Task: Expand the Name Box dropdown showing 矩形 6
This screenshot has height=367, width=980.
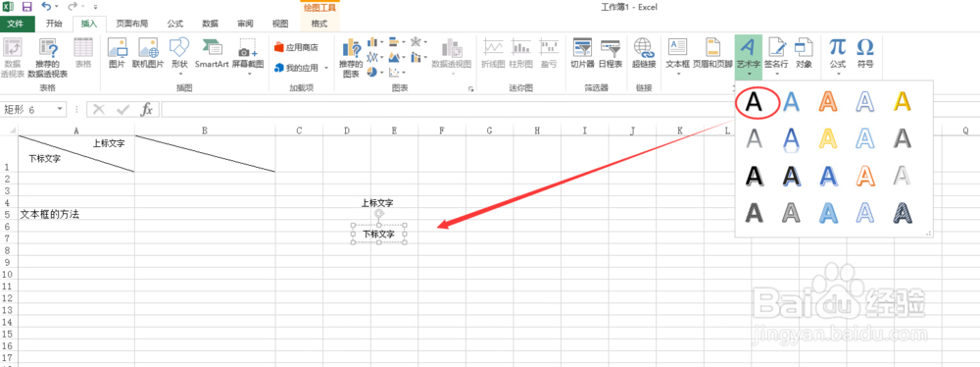Action: click(60, 110)
